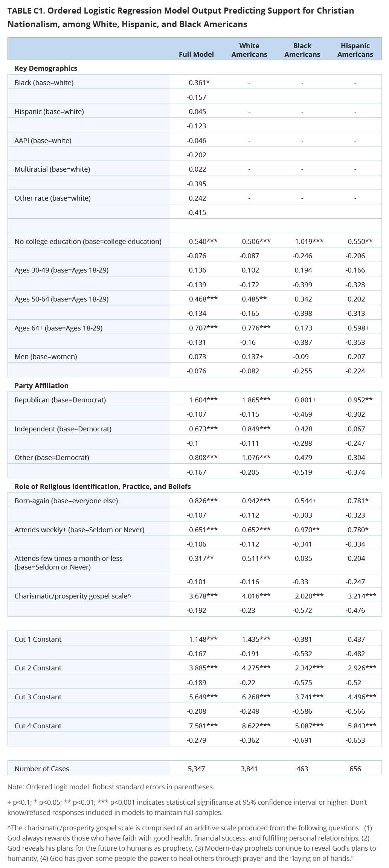
Task: Click the Born-again (base=everyone else) label
Action: [x=66, y=501]
